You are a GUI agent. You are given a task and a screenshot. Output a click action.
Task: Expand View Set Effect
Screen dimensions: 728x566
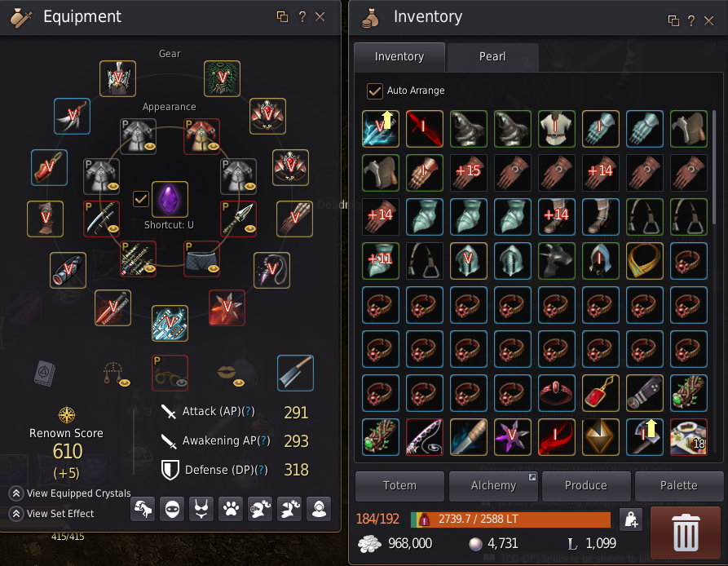point(51,514)
